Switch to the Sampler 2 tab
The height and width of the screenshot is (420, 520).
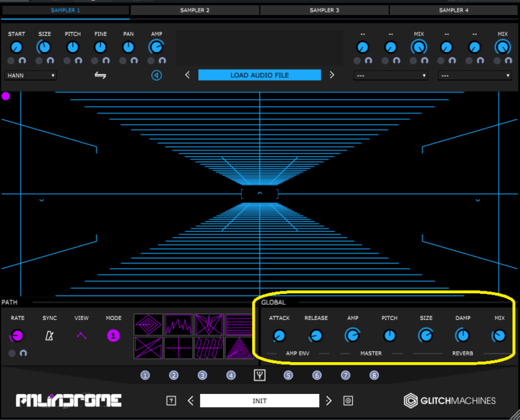pyautogui.click(x=195, y=10)
